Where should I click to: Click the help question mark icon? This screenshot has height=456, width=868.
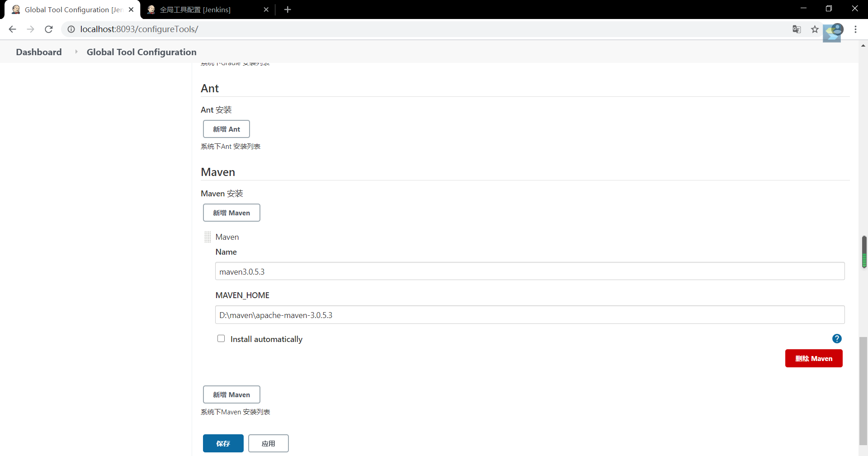pyautogui.click(x=837, y=338)
